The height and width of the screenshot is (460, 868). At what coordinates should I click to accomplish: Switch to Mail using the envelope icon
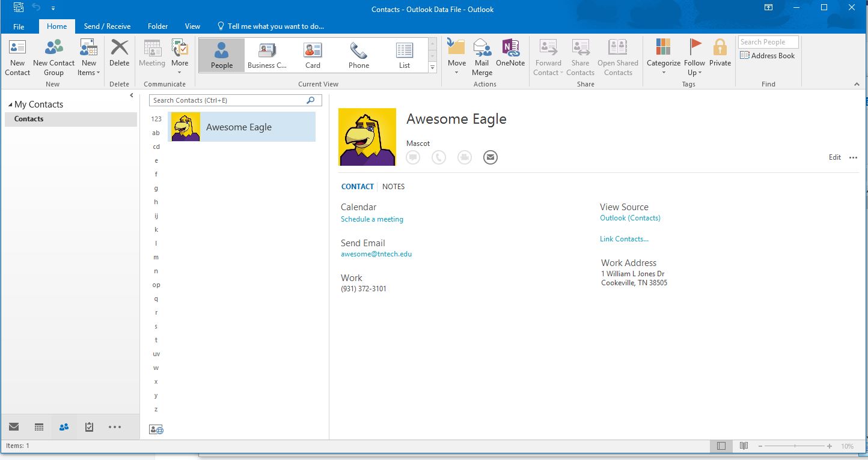(13, 427)
